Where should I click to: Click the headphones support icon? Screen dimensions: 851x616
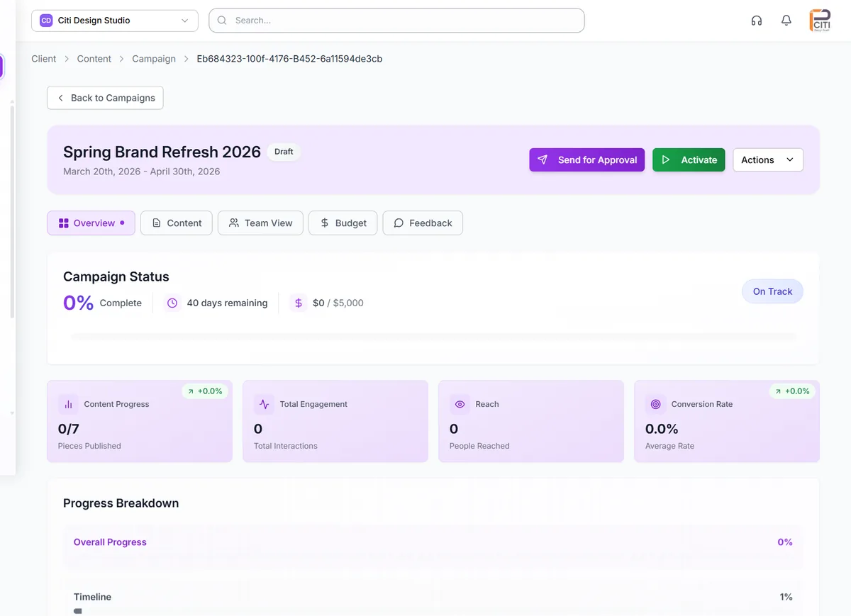[756, 21]
